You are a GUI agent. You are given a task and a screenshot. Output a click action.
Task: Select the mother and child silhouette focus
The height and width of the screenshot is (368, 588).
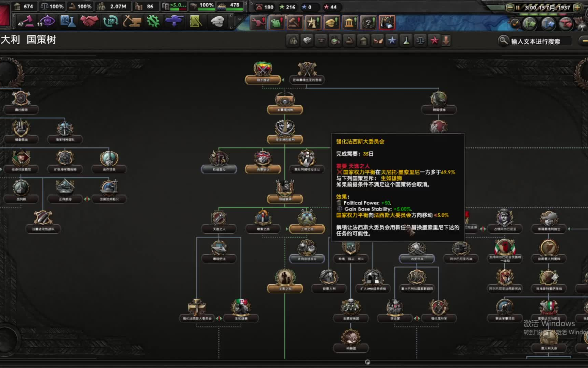[x=285, y=281]
